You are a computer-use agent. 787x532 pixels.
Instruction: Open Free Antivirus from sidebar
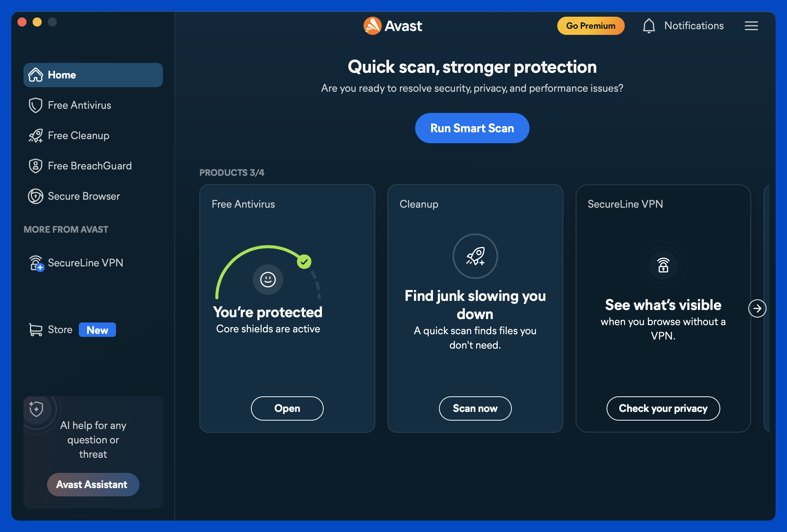click(93, 105)
